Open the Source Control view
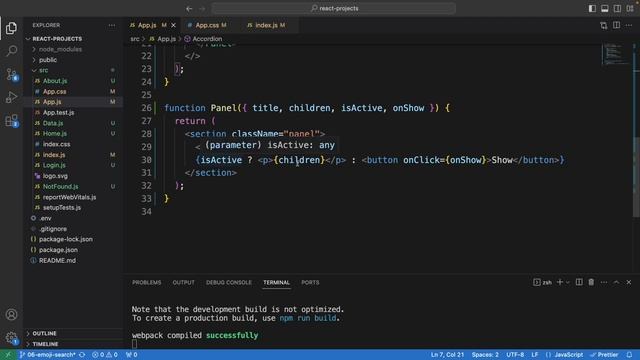The image size is (640, 360). 11,74
